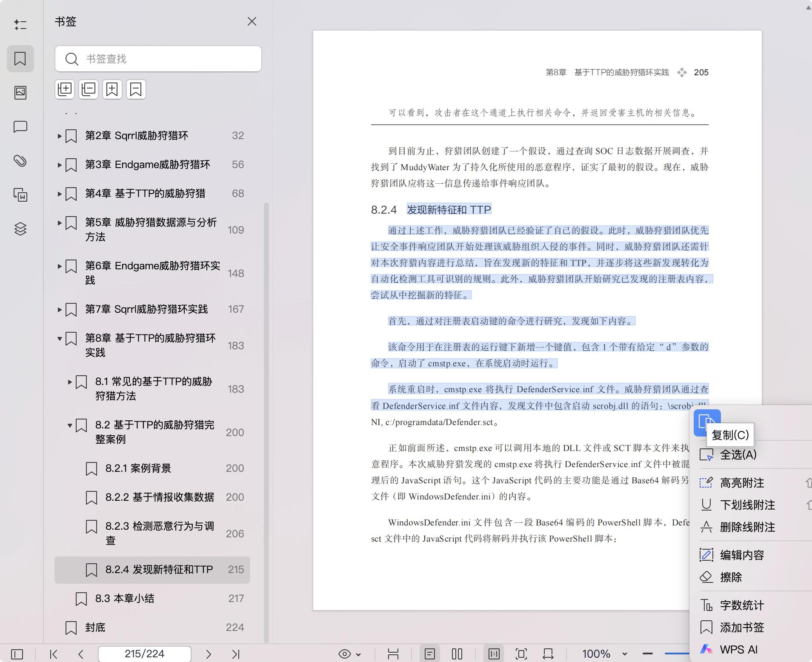Viewport: 812px width, 662px height.
Task: Expand all bookmarks button
Action: pyautogui.click(x=65, y=89)
